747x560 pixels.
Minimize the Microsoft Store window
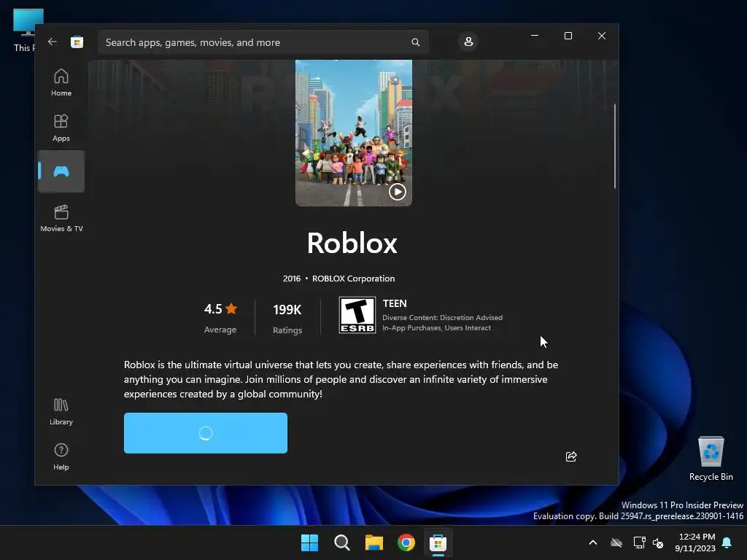[x=535, y=36]
